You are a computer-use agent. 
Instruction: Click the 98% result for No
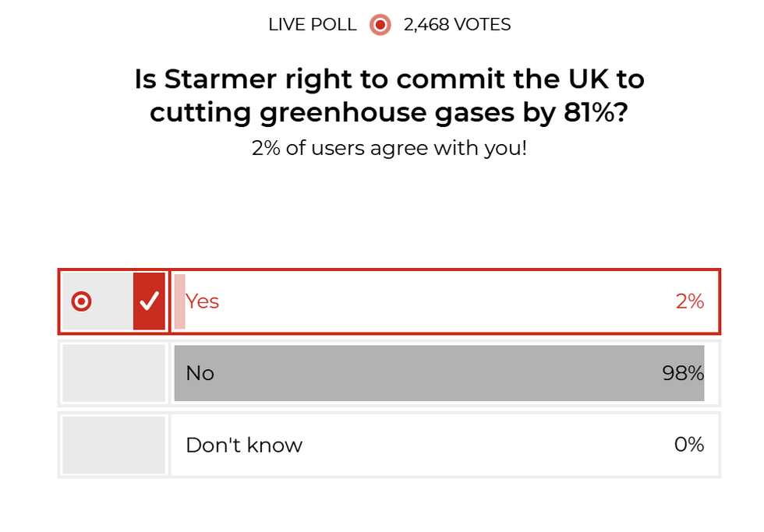[x=683, y=373]
